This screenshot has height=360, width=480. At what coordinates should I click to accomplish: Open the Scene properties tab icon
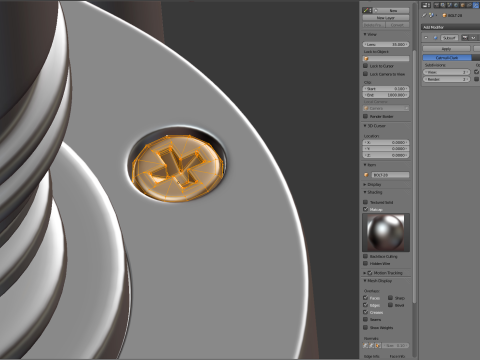(x=449, y=5)
